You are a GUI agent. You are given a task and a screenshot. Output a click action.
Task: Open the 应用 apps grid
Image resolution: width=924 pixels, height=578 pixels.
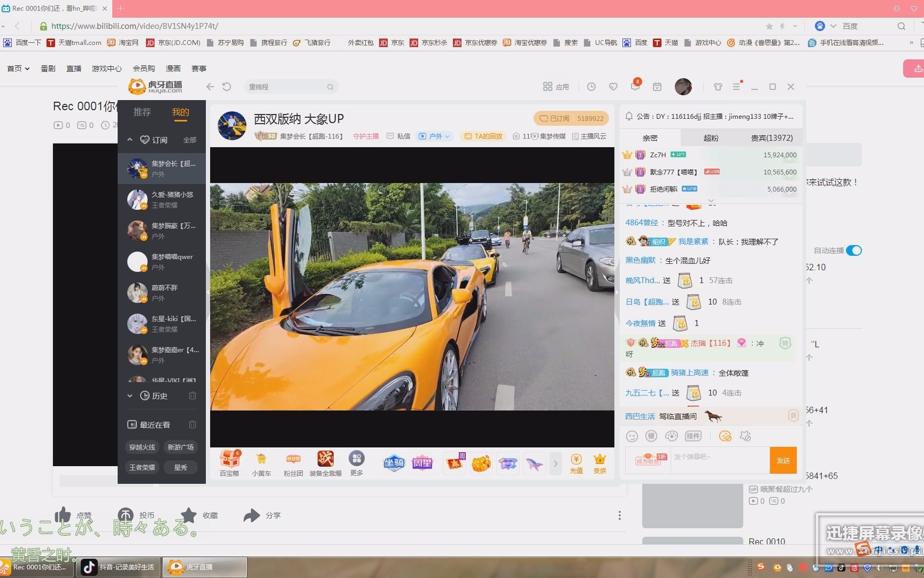tap(556, 87)
